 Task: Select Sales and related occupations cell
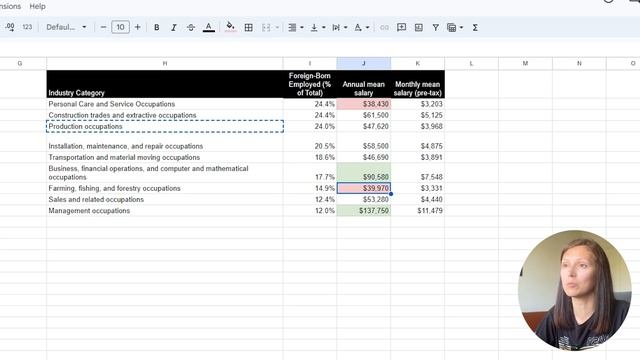(164, 199)
